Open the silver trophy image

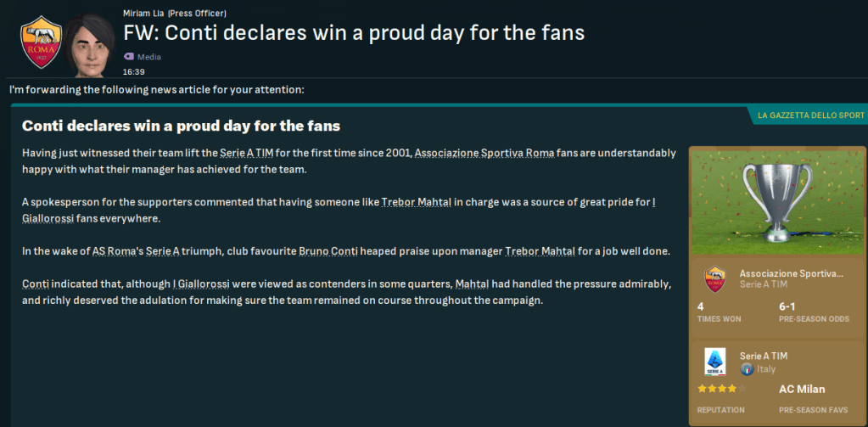(x=777, y=200)
